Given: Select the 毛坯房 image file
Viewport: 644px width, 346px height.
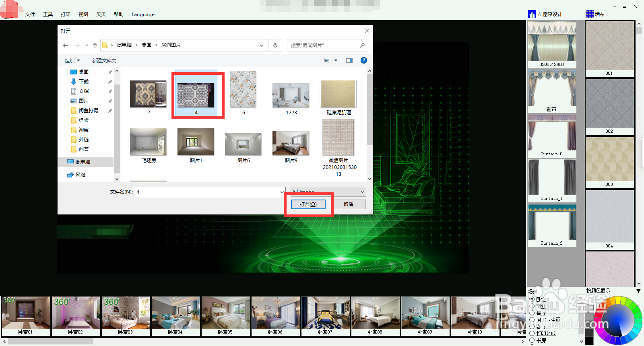Looking at the screenshot, I should (149, 146).
